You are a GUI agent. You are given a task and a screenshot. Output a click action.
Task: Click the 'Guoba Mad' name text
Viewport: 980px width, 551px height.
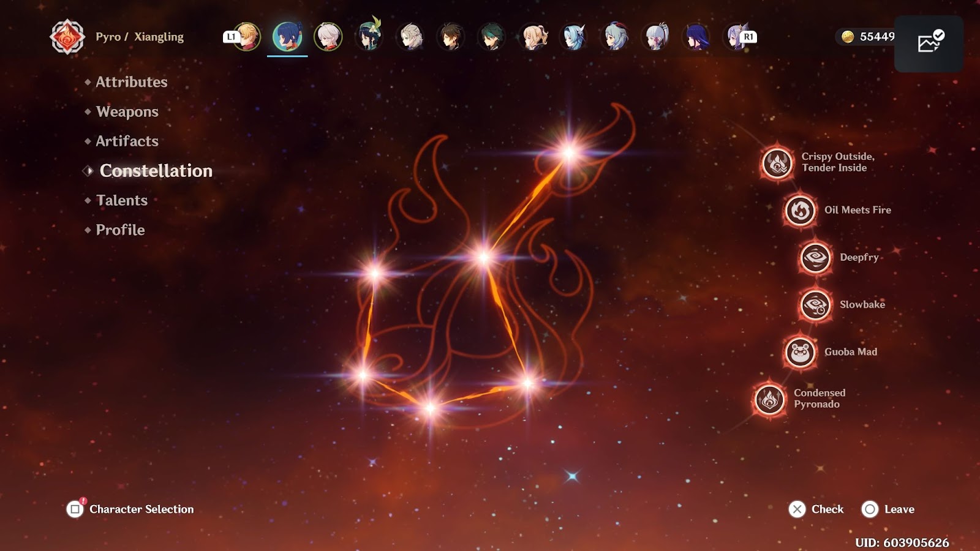(851, 352)
